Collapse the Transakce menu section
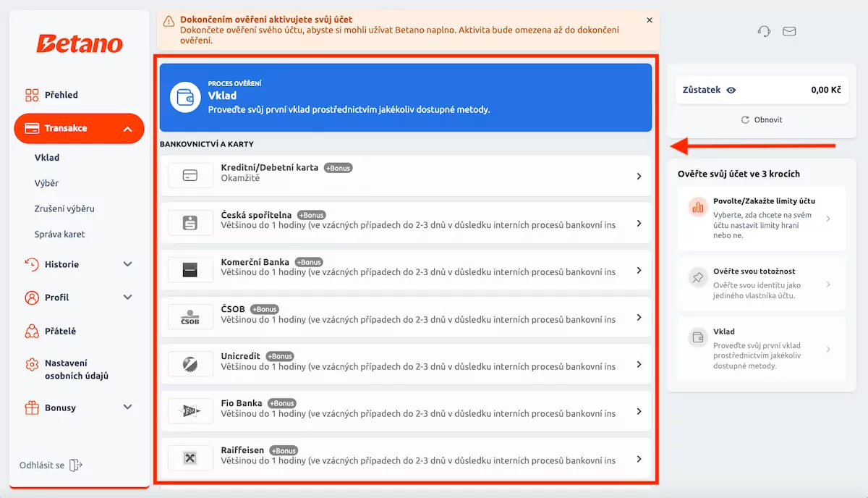868x498 pixels. [127, 129]
